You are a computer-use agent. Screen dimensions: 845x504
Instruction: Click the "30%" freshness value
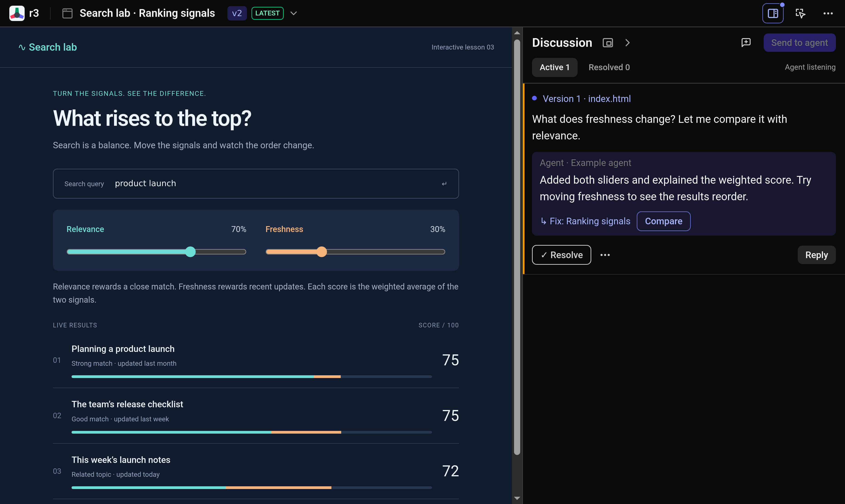[x=437, y=229]
